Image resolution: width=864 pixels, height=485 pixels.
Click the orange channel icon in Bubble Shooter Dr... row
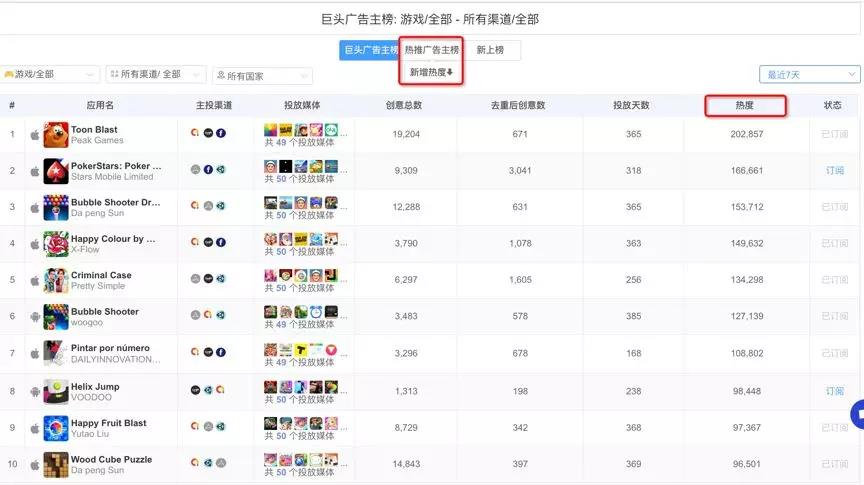(x=195, y=206)
